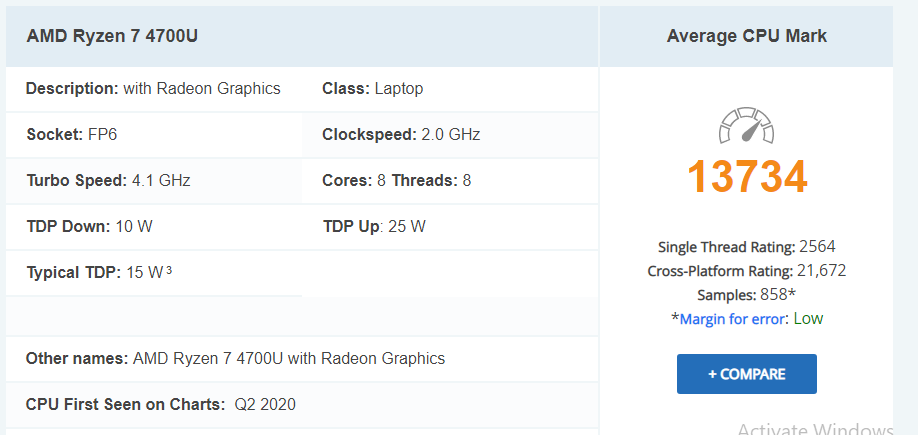Select the TDP Up 25 W cell

point(450,226)
